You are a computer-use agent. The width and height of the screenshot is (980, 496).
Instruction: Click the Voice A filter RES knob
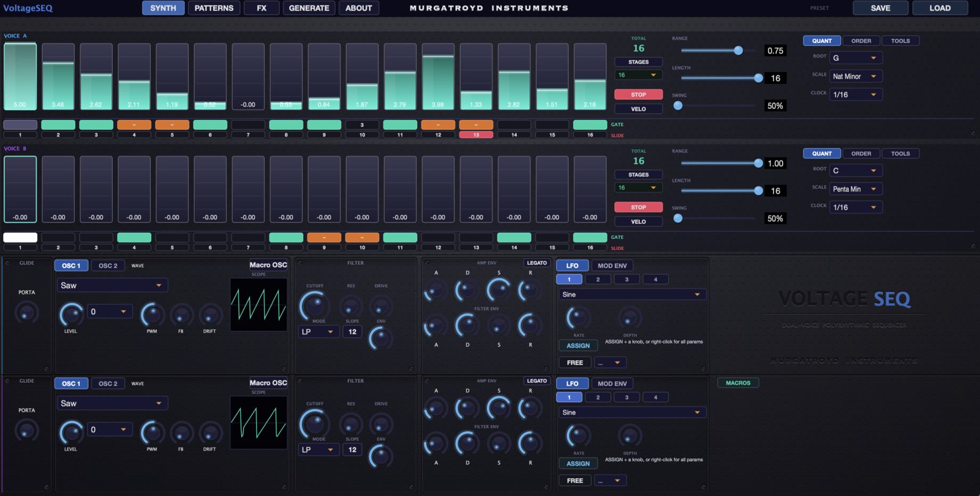pyautogui.click(x=351, y=306)
